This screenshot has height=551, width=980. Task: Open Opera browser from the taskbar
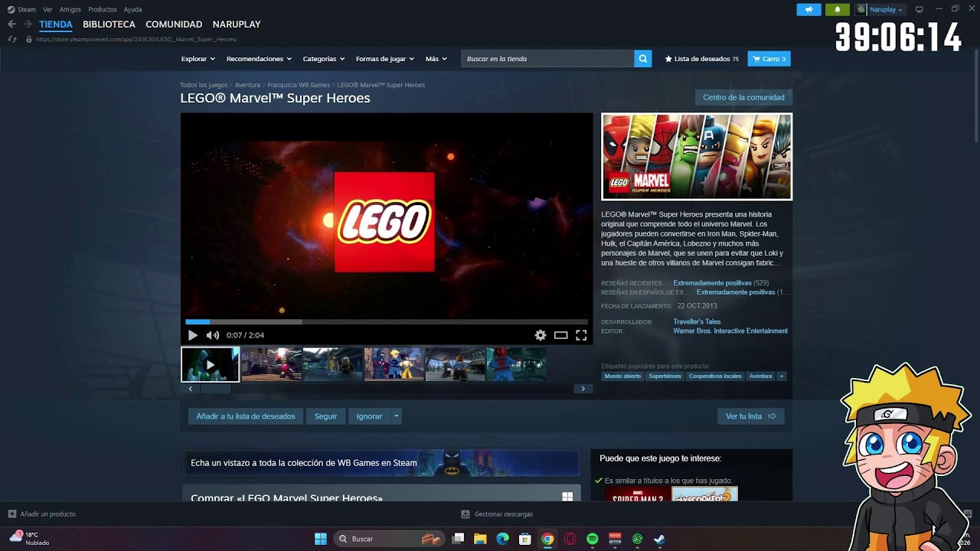click(x=570, y=539)
